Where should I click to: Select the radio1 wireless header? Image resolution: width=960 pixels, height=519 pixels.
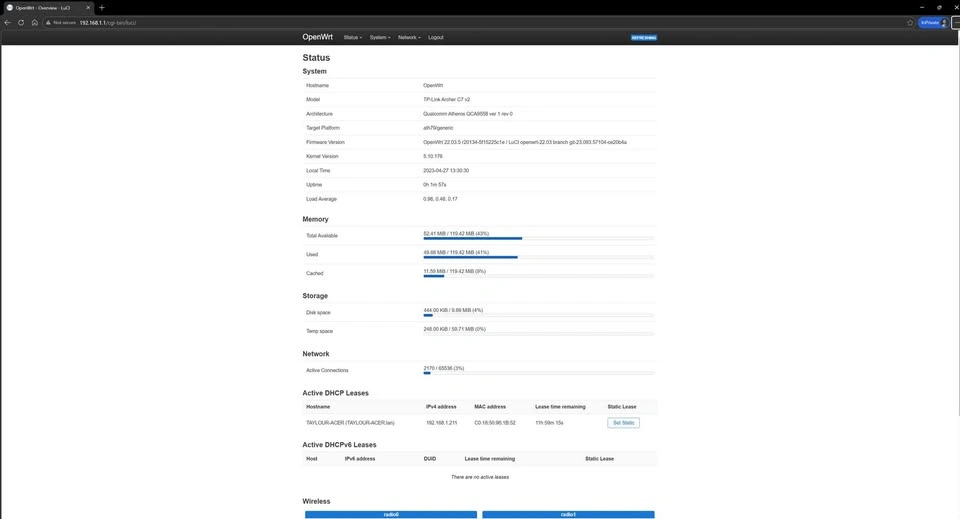(x=568, y=515)
